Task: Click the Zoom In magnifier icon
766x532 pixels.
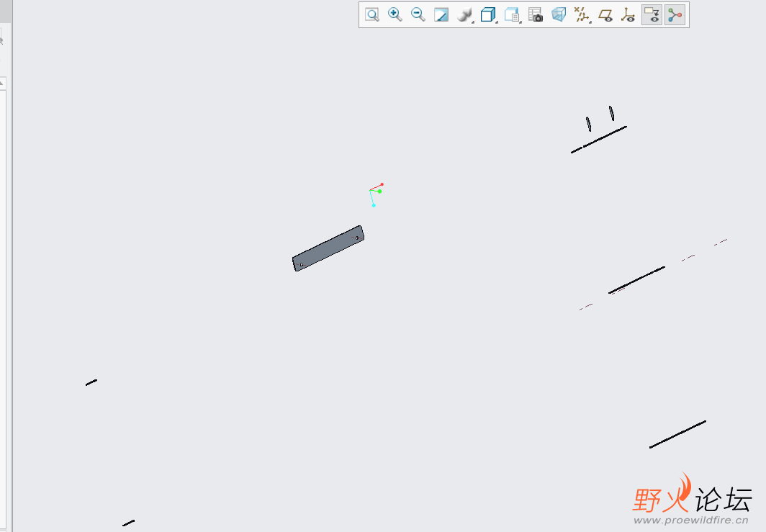Action: pos(395,14)
